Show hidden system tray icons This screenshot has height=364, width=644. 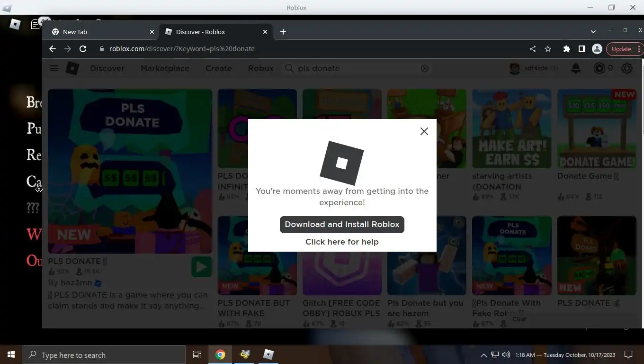(483, 355)
